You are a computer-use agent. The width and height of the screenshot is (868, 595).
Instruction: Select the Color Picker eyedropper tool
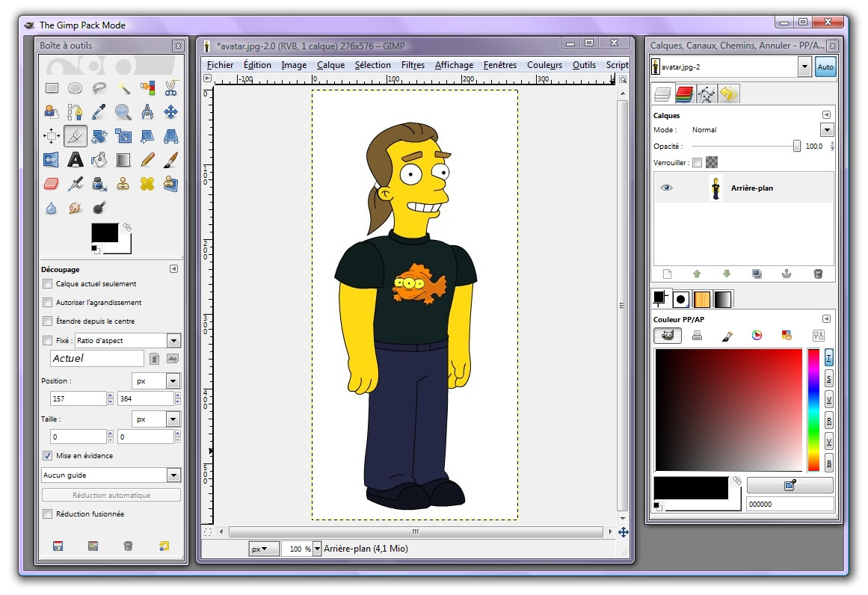(99, 112)
